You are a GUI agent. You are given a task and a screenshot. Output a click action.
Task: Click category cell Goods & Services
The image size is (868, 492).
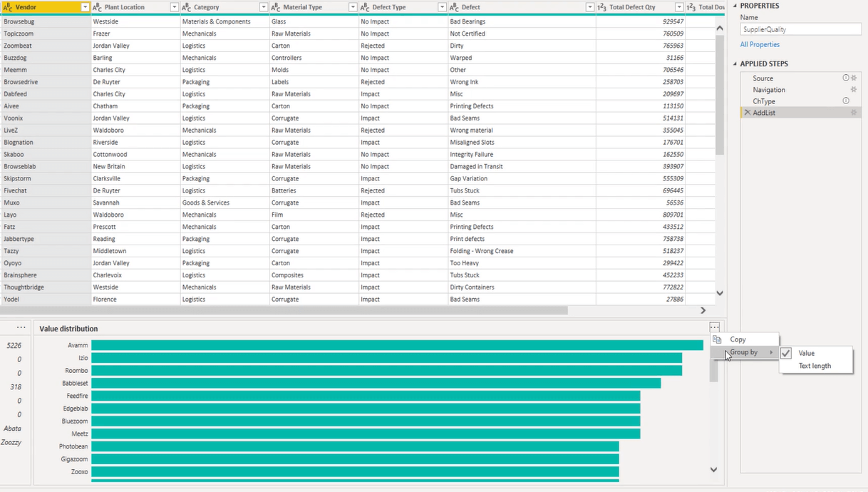pos(224,203)
